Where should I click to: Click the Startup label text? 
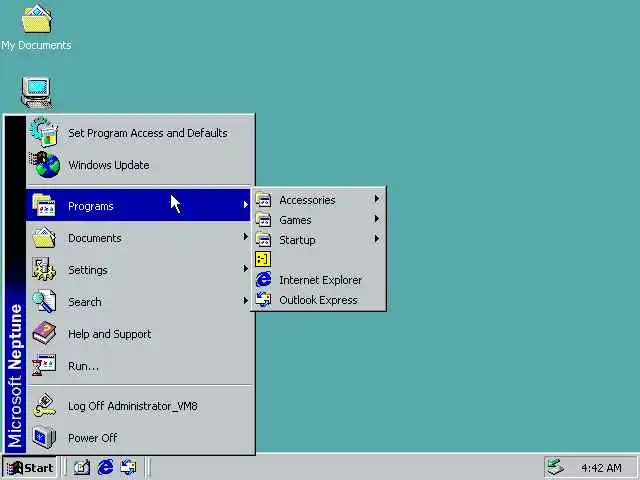coord(297,240)
